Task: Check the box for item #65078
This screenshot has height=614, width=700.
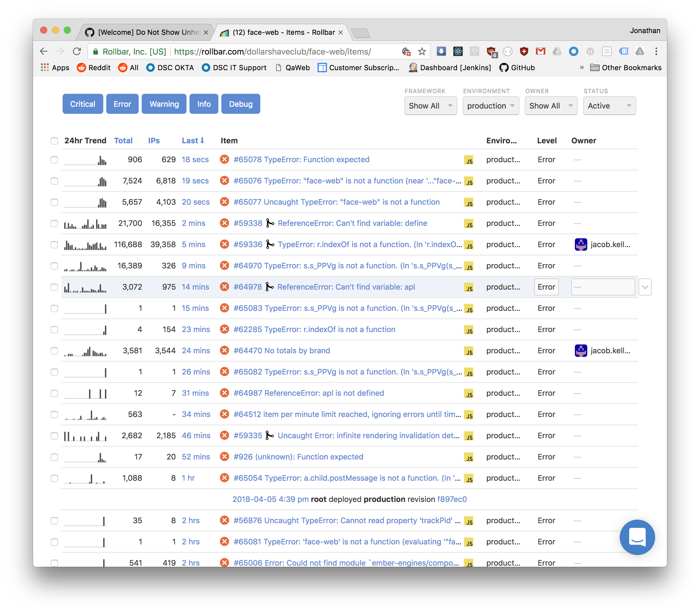Action: 54,160
